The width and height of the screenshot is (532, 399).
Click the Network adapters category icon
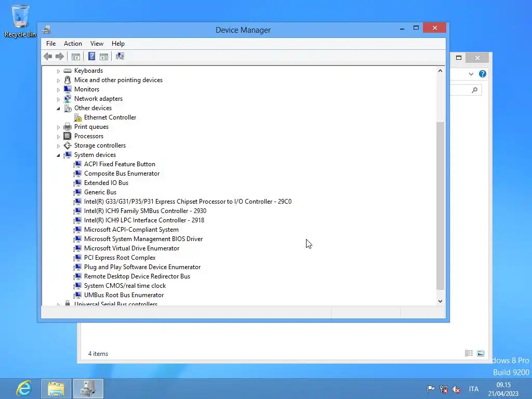pyautogui.click(x=68, y=99)
